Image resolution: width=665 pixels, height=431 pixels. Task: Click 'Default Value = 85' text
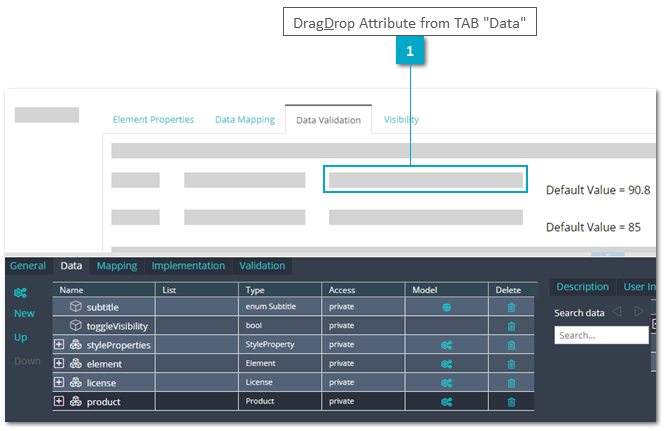pos(593,227)
